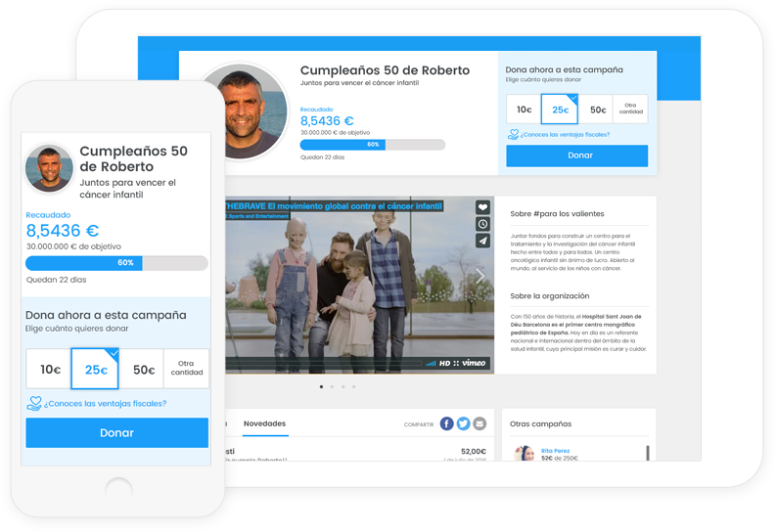Click Quedan 22 días text on tablet
Screen dimensions: 776x532
322,157
